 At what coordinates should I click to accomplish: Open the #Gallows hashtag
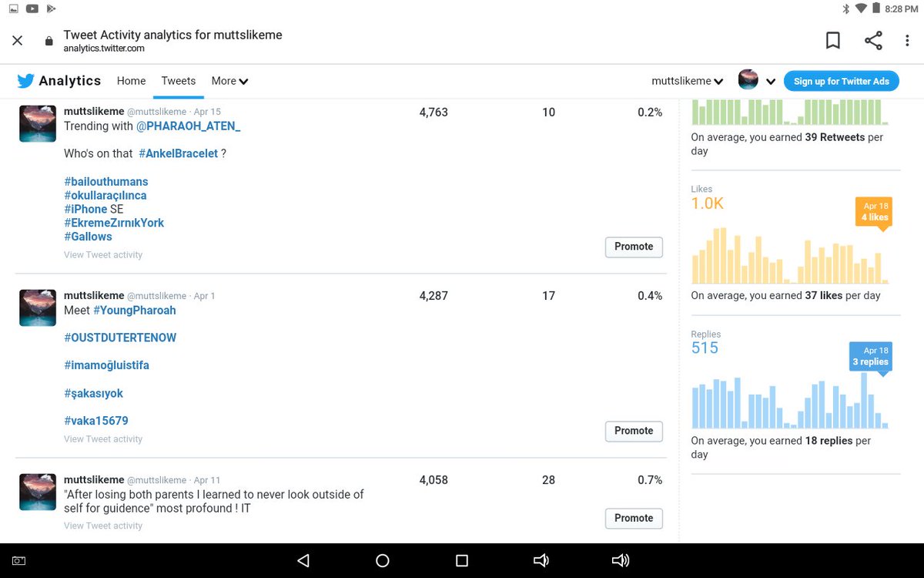pyautogui.click(x=88, y=237)
